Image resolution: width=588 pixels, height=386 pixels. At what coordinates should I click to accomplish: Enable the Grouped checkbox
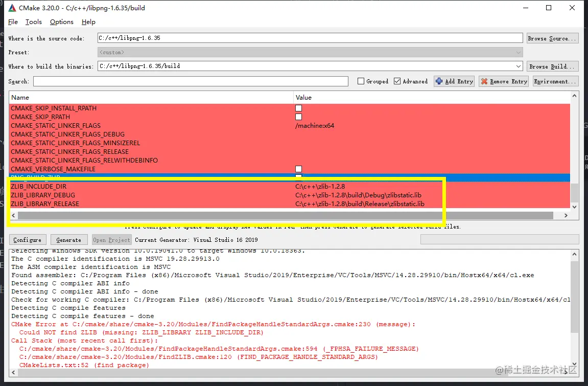[x=361, y=81]
